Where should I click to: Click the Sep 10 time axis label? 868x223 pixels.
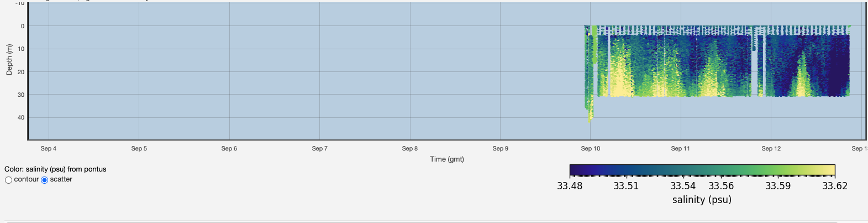[x=590, y=148]
